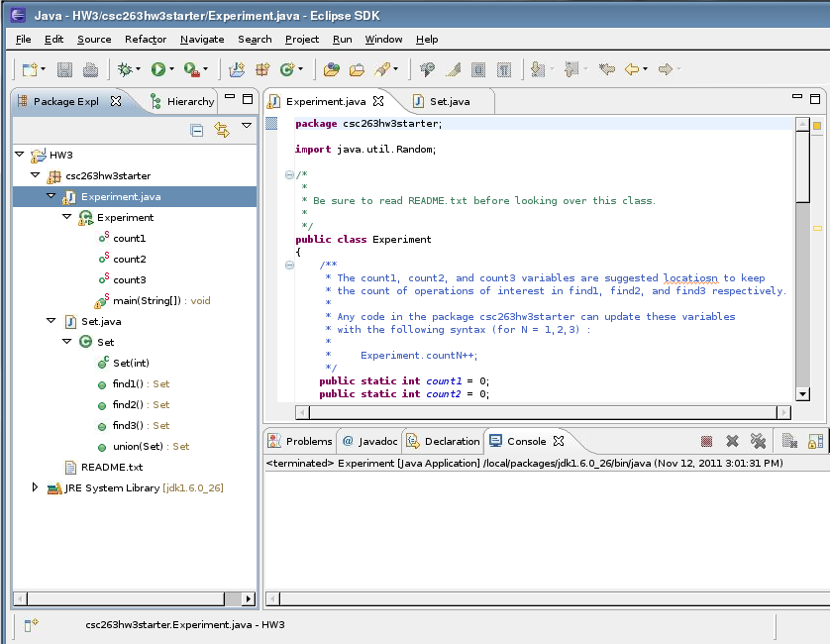Image resolution: width=830 pixels, height=644 pixels.
Task: Click Remove All Terminated Launches icon
Action: [758, 441]
